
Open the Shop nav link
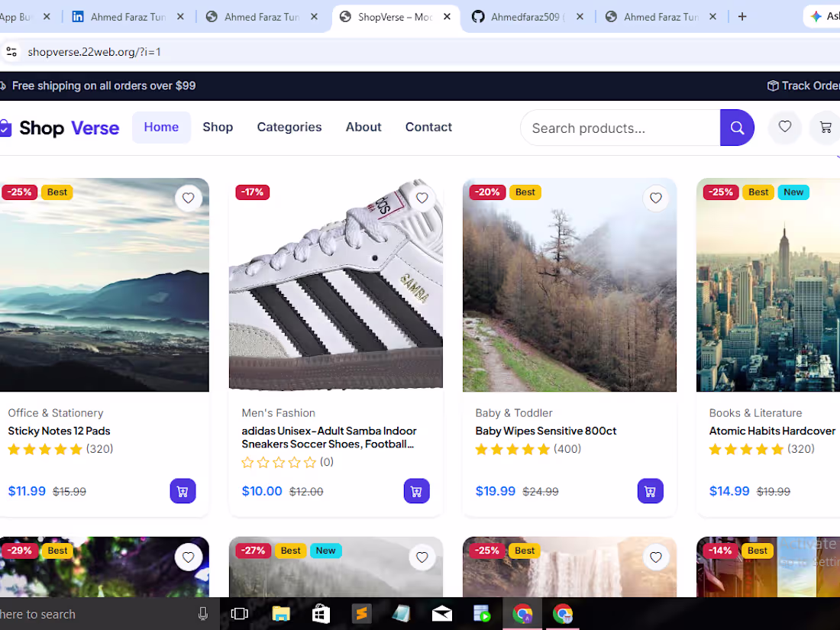[218, 127]
